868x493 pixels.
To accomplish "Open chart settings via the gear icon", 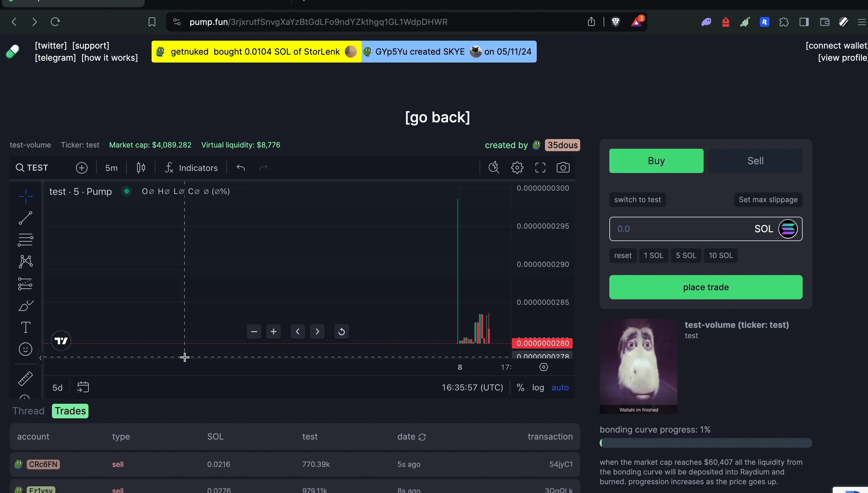I will tap(517, 167).
